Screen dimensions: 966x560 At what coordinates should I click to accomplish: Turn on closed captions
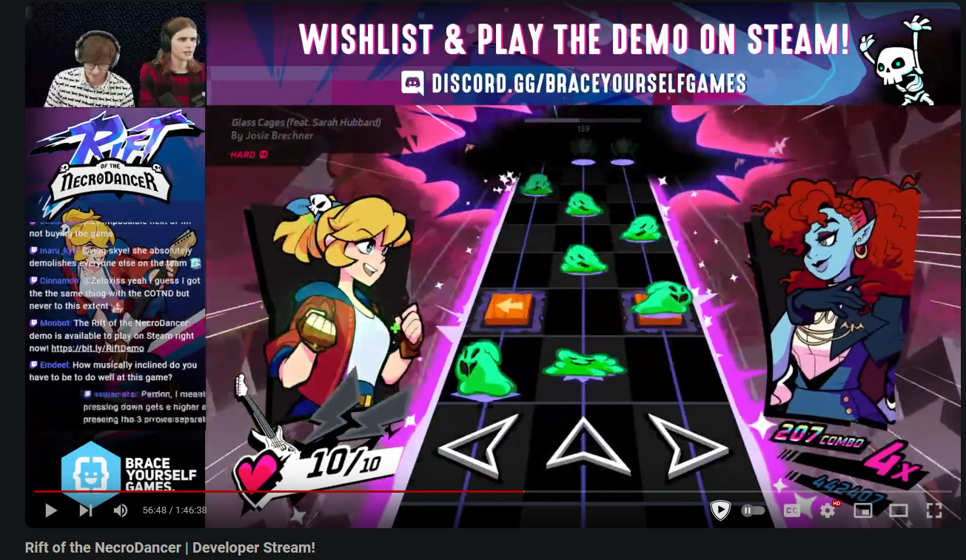792,510
